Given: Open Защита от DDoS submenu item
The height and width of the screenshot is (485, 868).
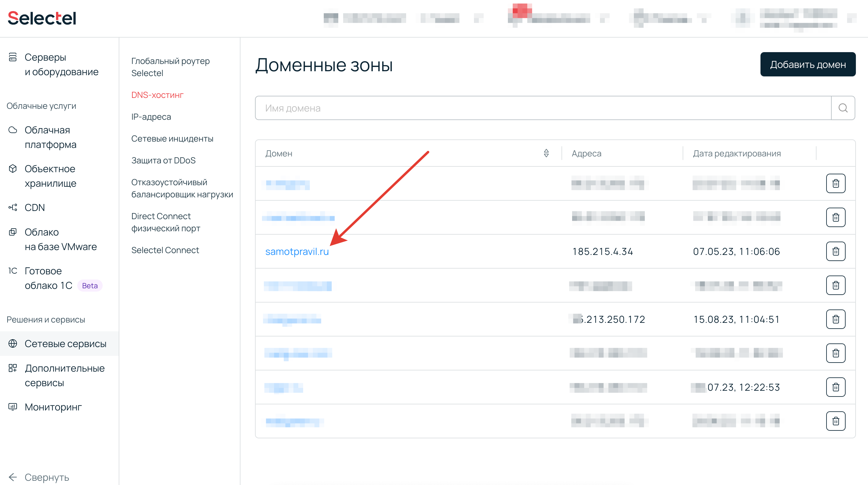Looking at the screenshot, I should click(x=164, y=161).
